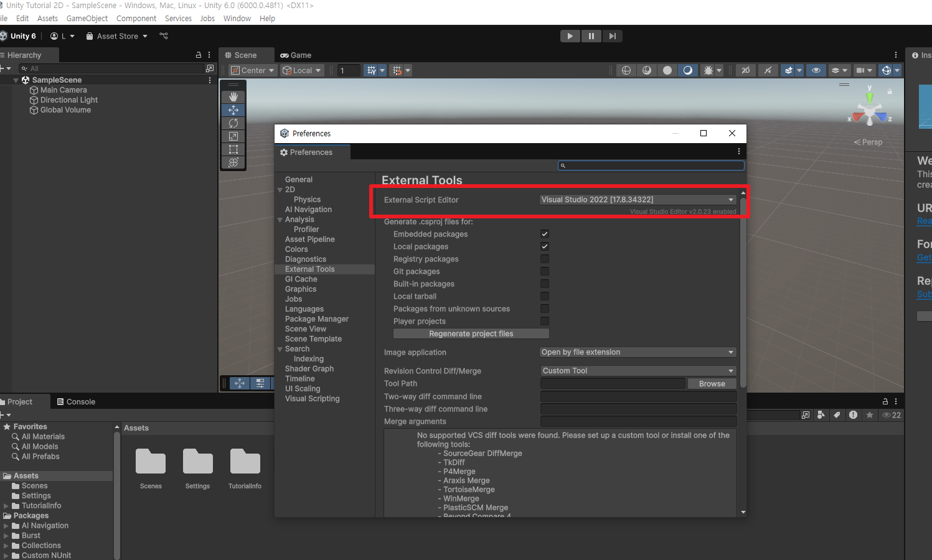
Task: Click the Step frame button
Action: coord(612,36)
